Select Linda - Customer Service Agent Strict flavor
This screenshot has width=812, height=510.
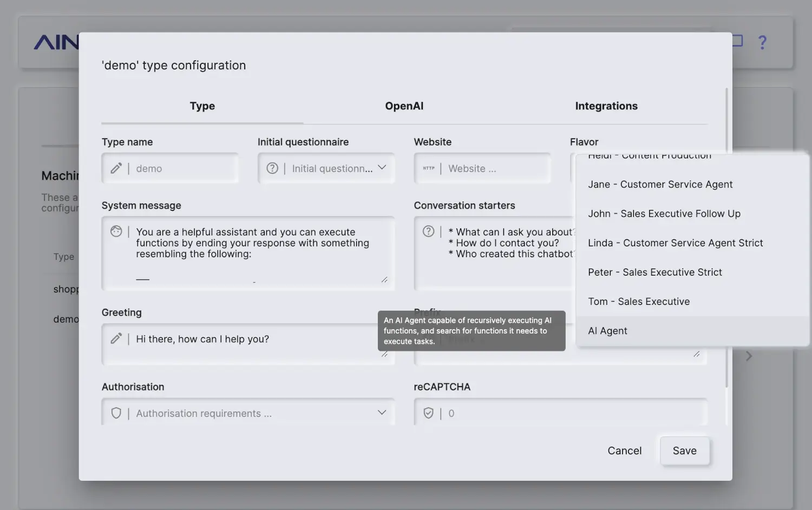click(x=693, y=243)
